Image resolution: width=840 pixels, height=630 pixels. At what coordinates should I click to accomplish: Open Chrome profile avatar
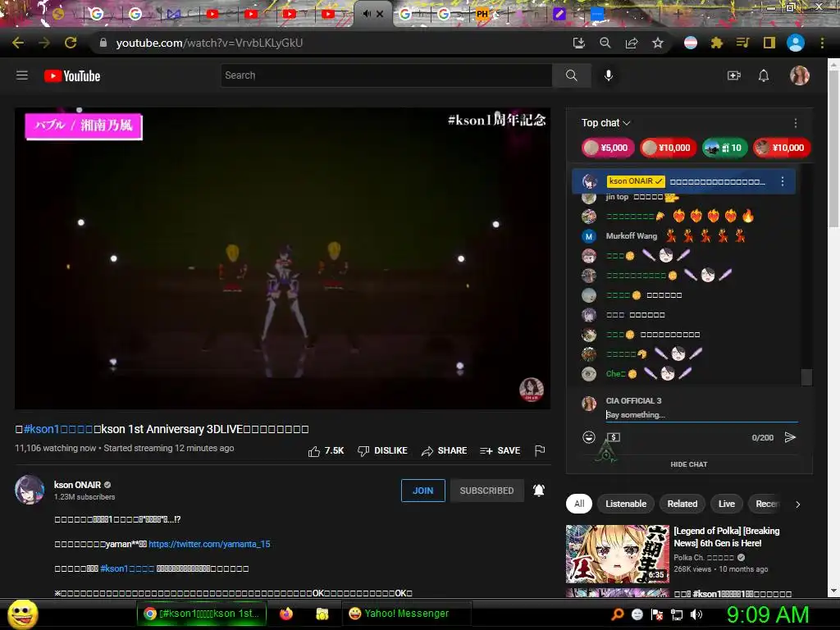(x=796, y=43)
